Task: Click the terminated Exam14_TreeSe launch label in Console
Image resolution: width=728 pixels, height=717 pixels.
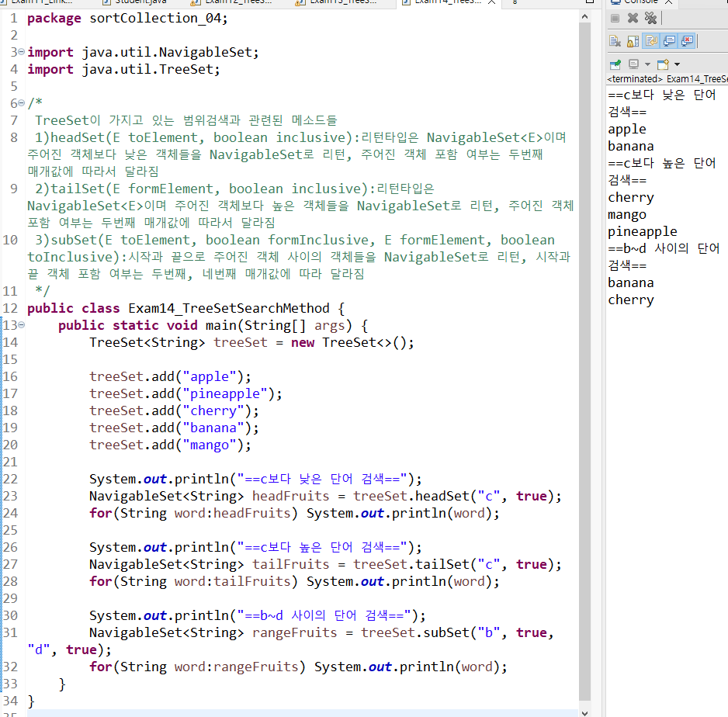Action: coord(667,79)
